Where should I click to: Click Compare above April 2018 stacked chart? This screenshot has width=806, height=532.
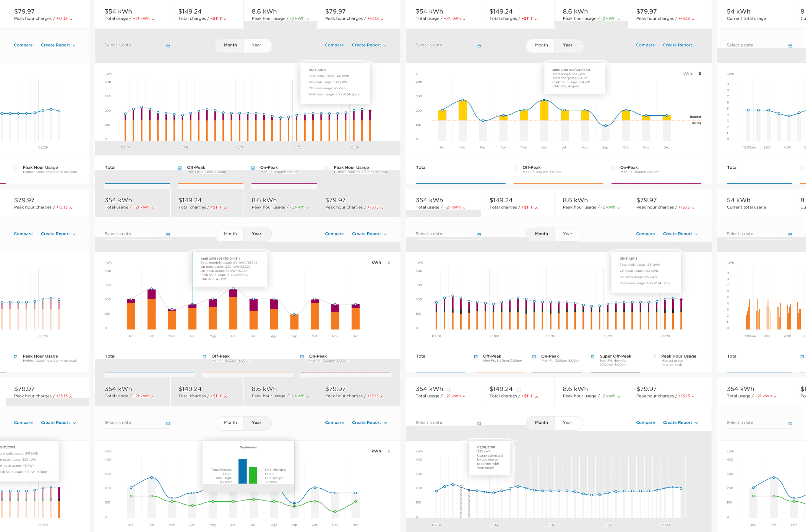(334, 234)
